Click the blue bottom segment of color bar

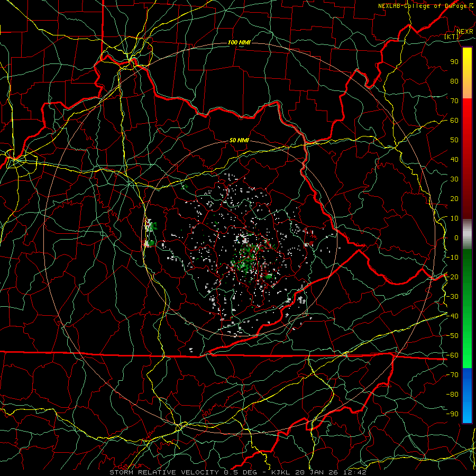[x=467, y=396]
